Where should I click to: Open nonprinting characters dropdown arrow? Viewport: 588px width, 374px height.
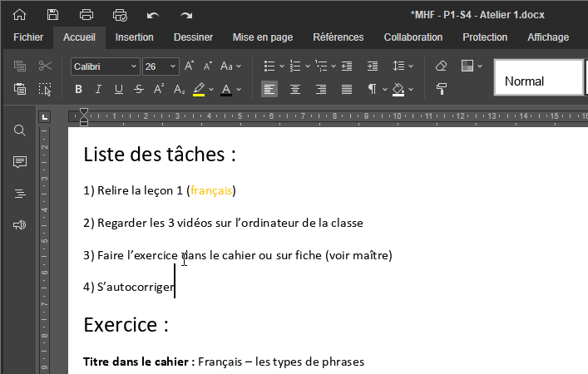[385, 89]
